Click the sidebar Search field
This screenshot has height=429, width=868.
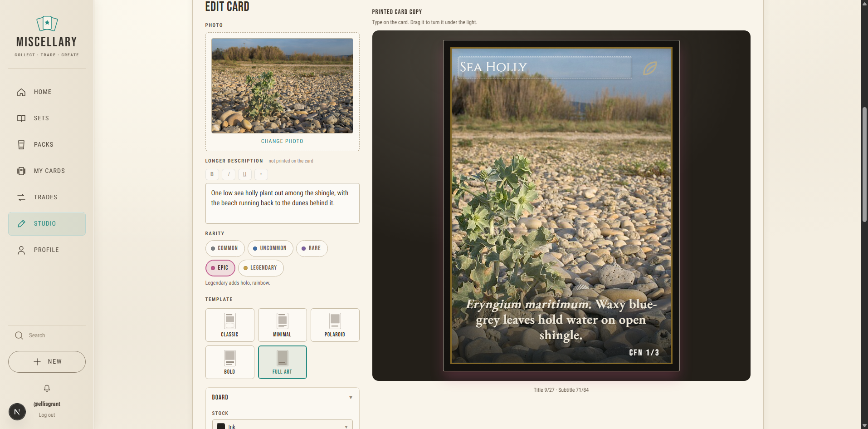[x=47, y=335]
